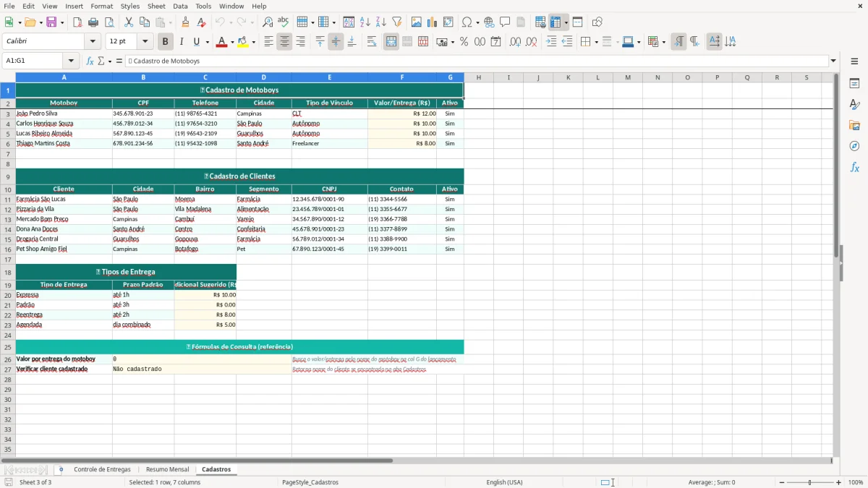
Task: Open sidebar Navigator compass icon
Action: [854, 146]
